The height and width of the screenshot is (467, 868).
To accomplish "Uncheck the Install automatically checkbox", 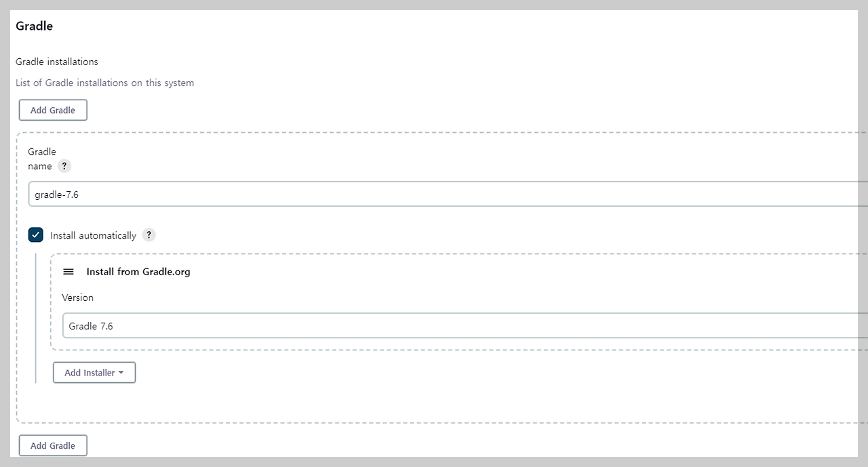I will (35, 235).
